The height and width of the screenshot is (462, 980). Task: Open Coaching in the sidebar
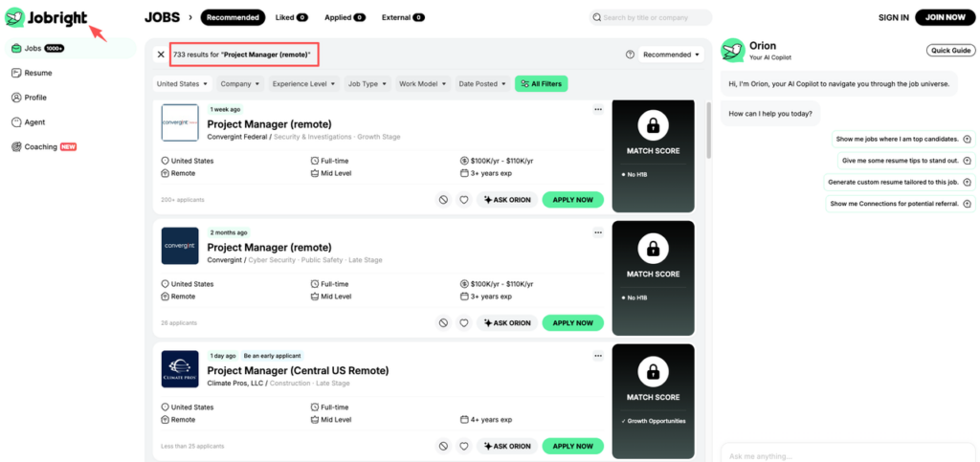[x=44, y=146]
